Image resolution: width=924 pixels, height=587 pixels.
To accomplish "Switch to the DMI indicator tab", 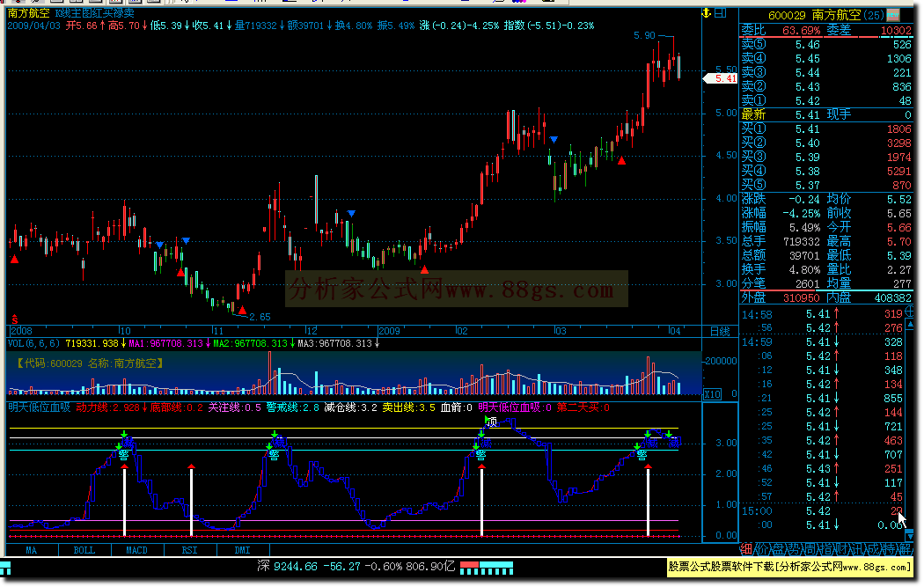I will click(x=242, y=550).
